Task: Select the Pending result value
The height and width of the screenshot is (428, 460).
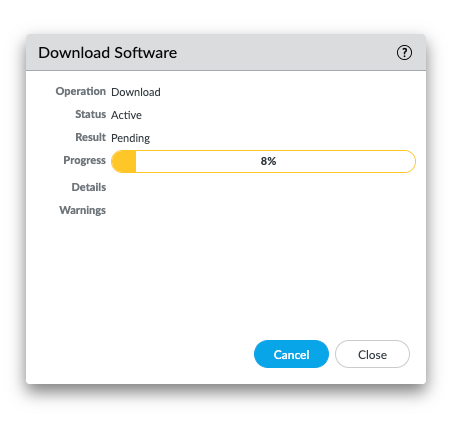Action: pyautogui.click(x=130, y=138)
